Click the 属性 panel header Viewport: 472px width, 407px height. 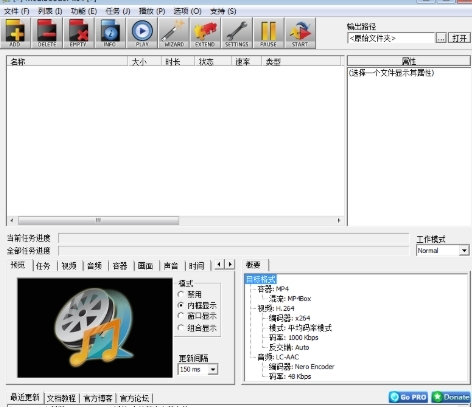click(x=409, y=61)
